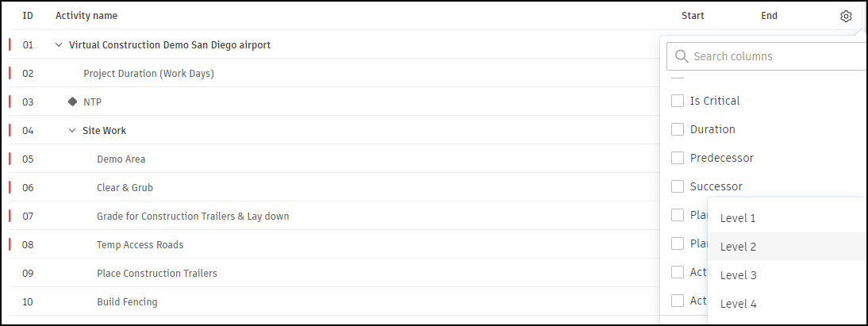Click the End column header

[x=769, y=16]
